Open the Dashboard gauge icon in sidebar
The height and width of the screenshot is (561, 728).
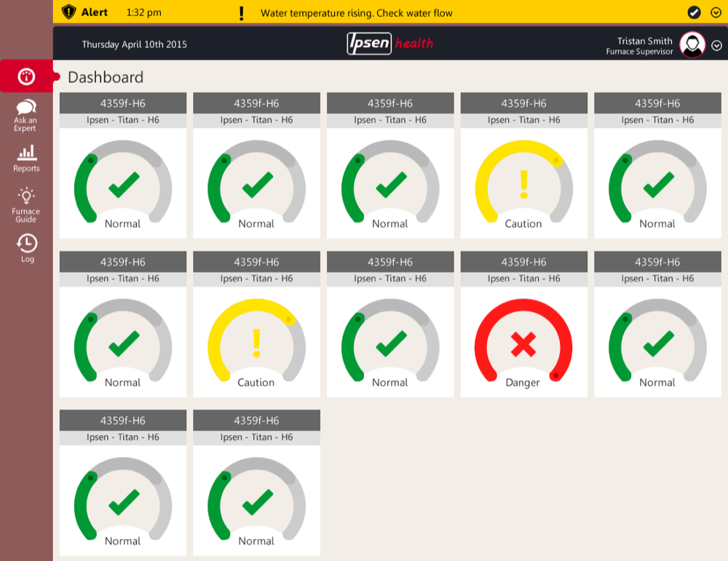pyautogui.click(x=27, y=76)
